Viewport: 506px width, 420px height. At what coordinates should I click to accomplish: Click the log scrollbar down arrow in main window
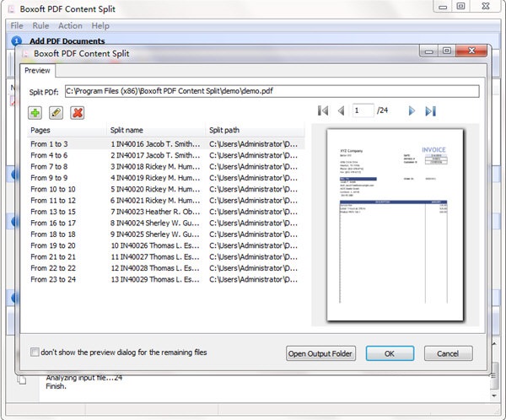(494, 396)
